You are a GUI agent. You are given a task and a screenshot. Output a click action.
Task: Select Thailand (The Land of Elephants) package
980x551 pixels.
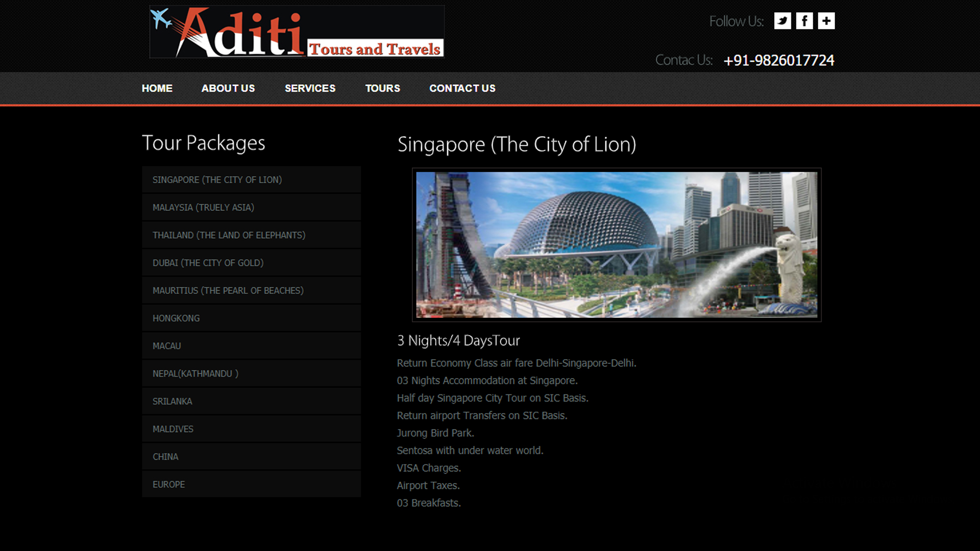click(251, 235)
